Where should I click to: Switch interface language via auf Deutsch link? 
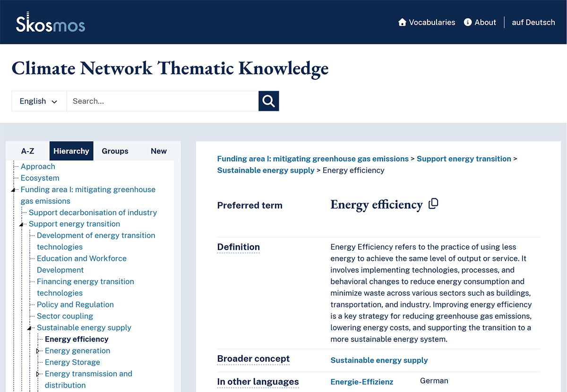click(x=533, y=22)
